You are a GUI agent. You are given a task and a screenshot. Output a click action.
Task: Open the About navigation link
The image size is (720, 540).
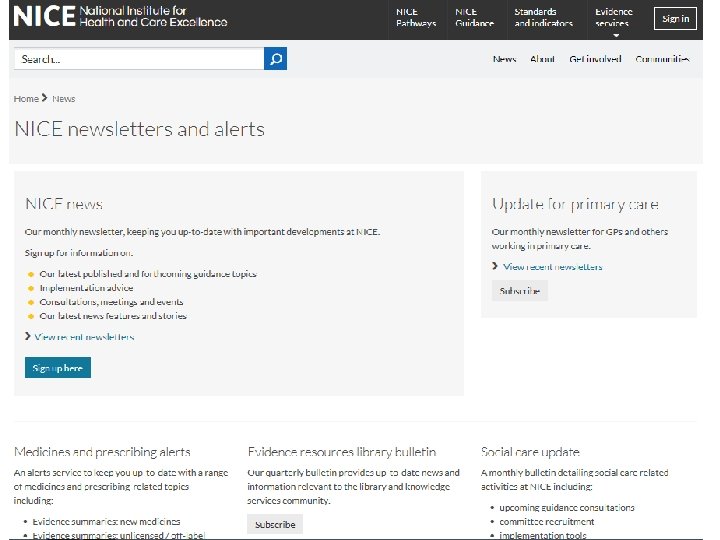click(542, 59)
